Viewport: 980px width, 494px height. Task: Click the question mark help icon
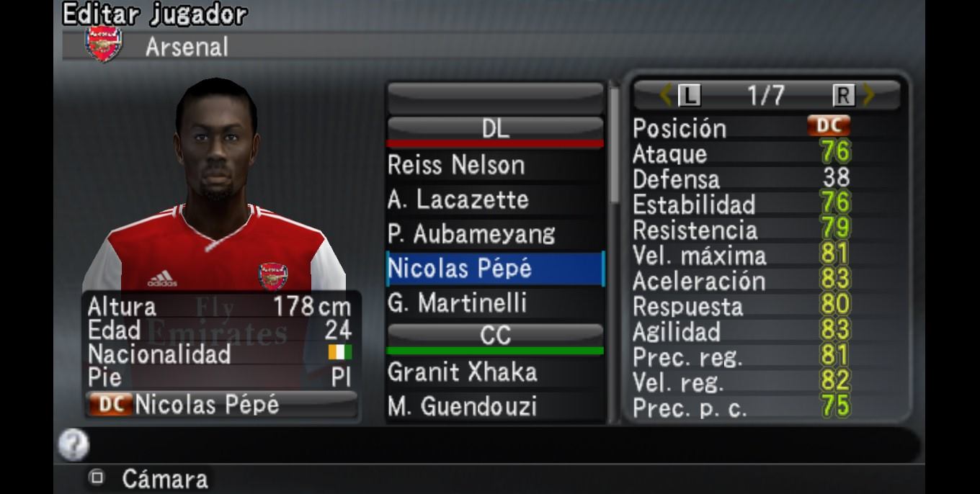coord(73,445)
